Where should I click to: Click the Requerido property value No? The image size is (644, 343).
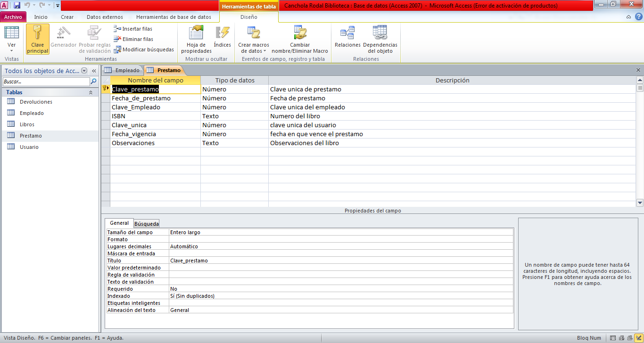point(341,289)
